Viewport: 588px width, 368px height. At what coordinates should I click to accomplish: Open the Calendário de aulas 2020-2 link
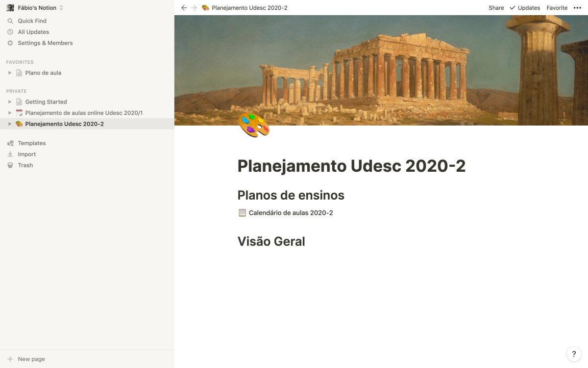point(290,213)
